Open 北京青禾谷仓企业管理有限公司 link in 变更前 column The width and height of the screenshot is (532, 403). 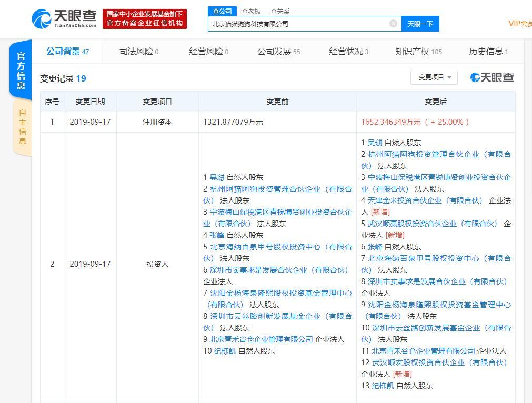click(x=261, y=339)
